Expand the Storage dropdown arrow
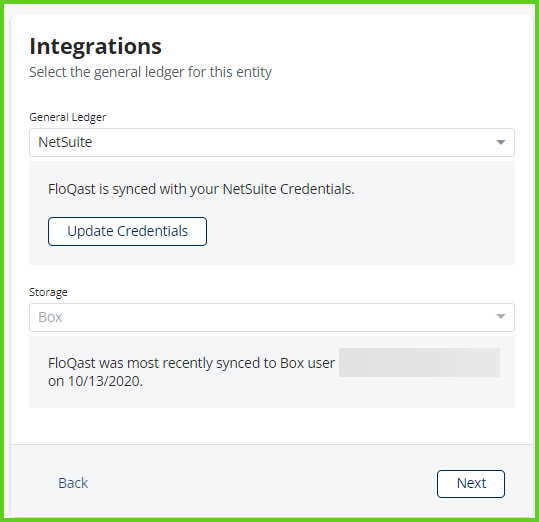 pyautogui.click(x=500, y=316)
